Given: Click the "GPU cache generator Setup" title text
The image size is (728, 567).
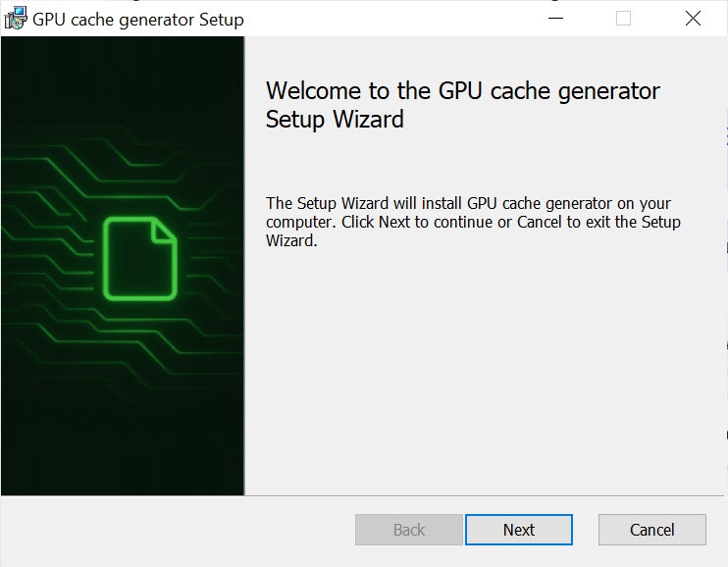Looking at the screenshot, I should 138,19.
